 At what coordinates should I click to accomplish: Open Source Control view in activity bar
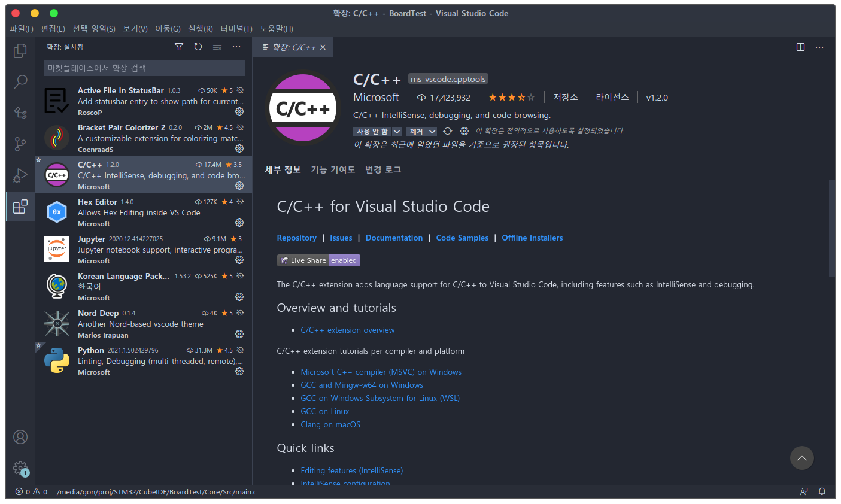[20, 144]
